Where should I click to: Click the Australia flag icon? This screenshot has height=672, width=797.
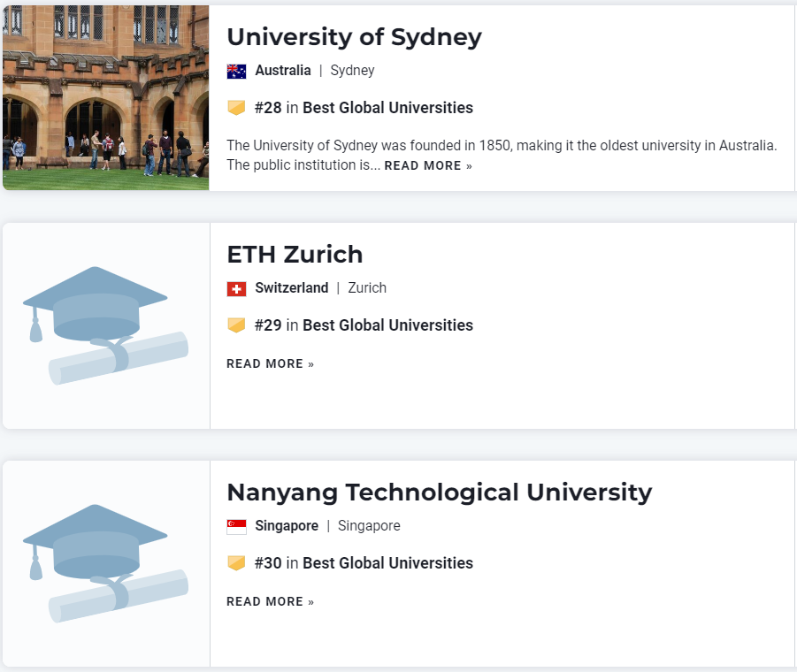pos(236,71)
